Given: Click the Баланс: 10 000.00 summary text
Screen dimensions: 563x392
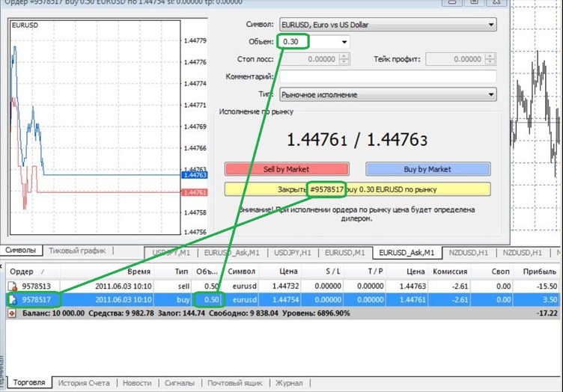Looking at the screenshot, I should point(53,313).
